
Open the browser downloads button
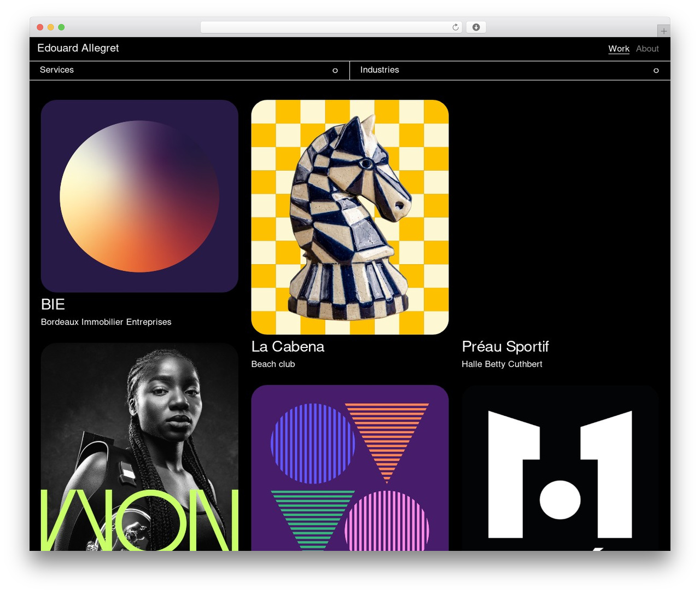point(476,27)
